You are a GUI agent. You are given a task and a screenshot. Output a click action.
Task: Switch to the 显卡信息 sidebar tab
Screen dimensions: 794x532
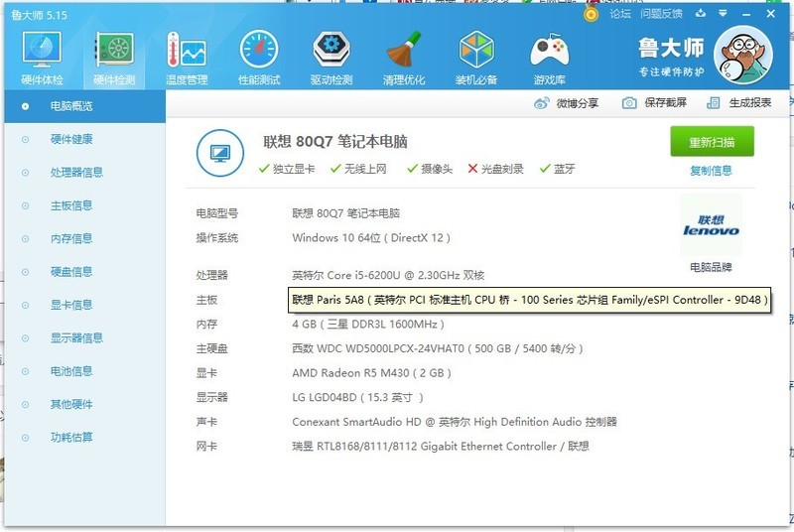tap(71, 305)
